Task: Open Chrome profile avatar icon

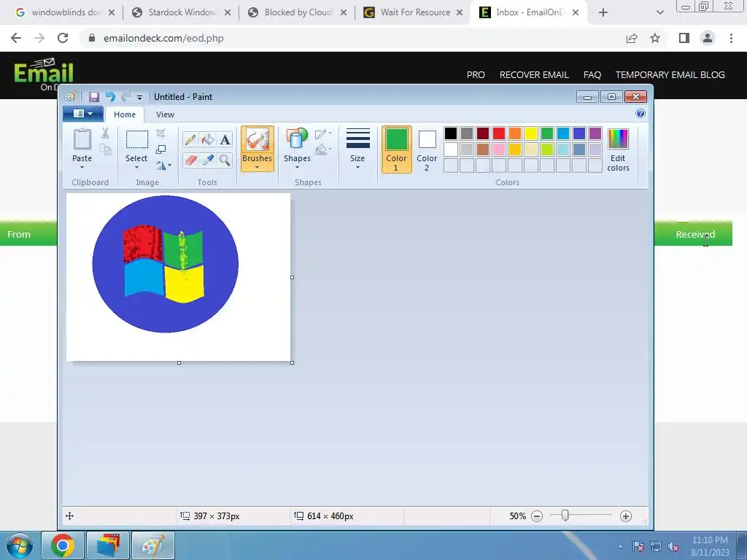Action: point(708,38)
